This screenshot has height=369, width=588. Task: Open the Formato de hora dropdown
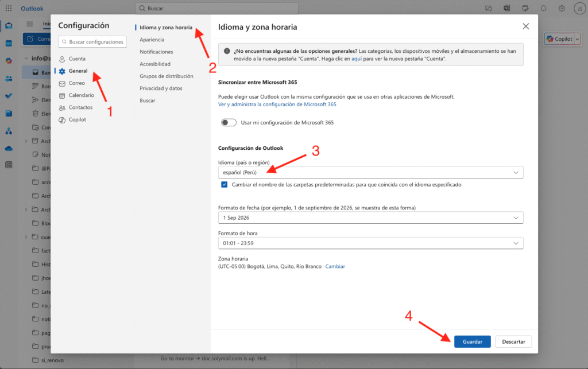click(x=370, y=243)
